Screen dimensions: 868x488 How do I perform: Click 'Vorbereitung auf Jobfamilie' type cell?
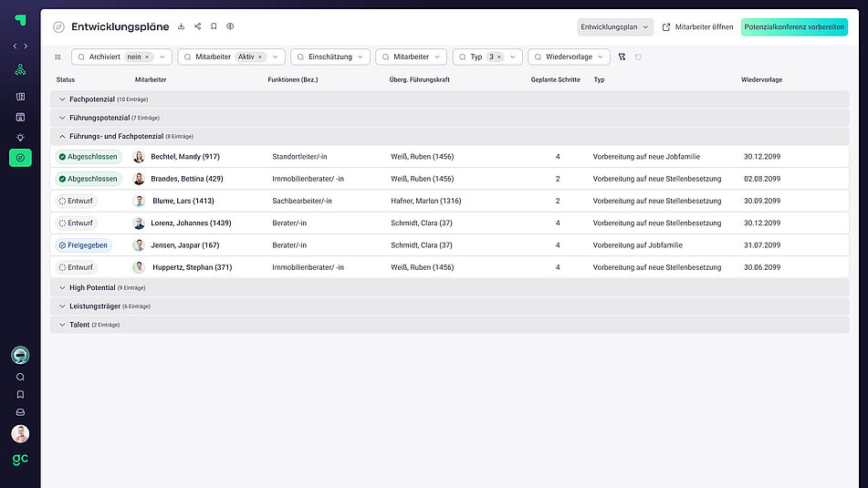[638, 245]
